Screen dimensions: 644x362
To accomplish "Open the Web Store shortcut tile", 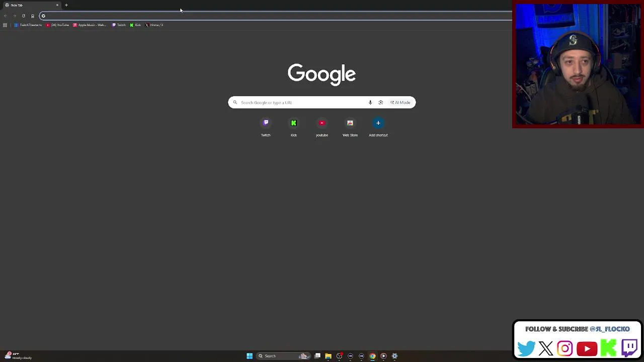I will point(350,128).
